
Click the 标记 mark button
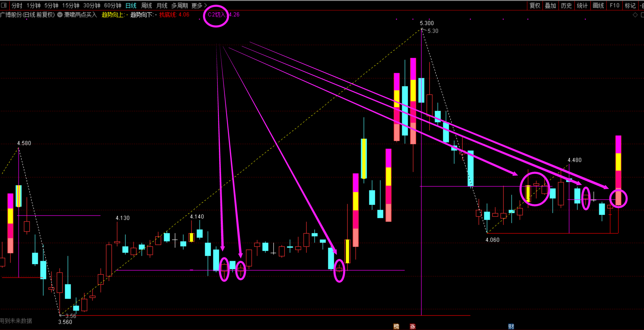pos(630,5)
